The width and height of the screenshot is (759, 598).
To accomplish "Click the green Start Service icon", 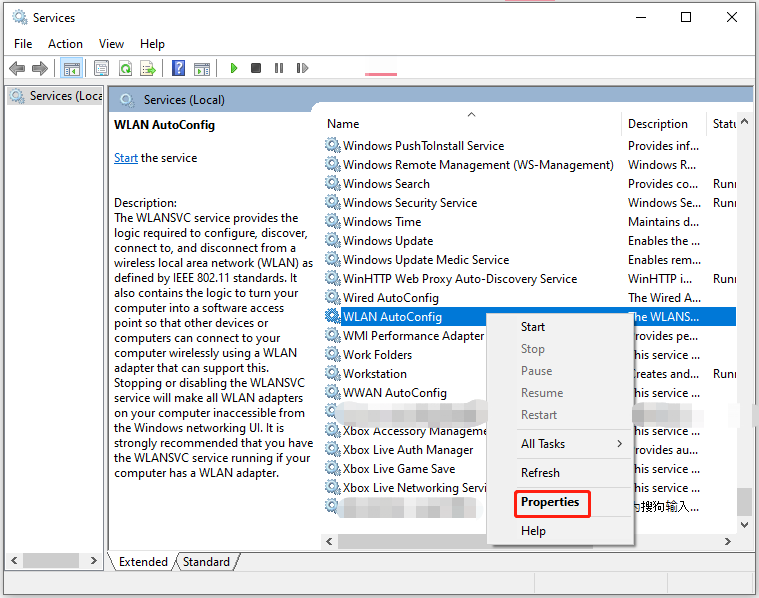I will point(234,68).
